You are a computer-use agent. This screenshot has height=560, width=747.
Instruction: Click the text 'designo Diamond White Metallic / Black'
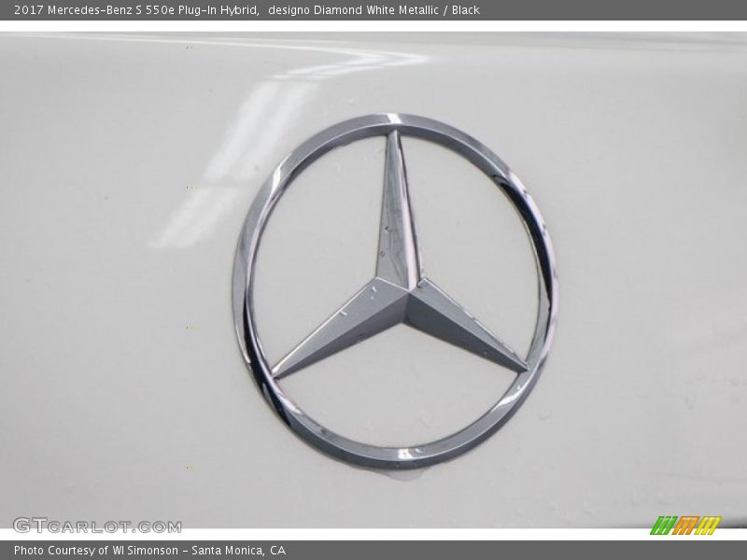coord(374,10)
